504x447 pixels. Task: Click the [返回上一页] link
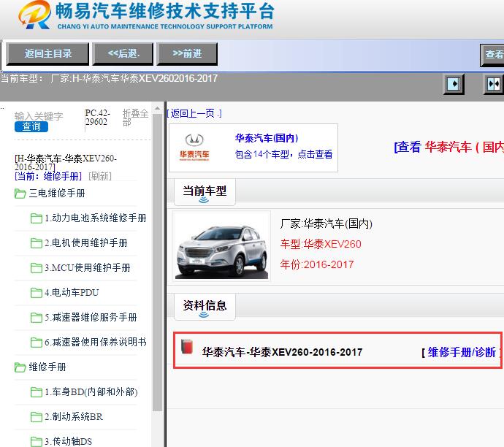[x=194, y=113]
